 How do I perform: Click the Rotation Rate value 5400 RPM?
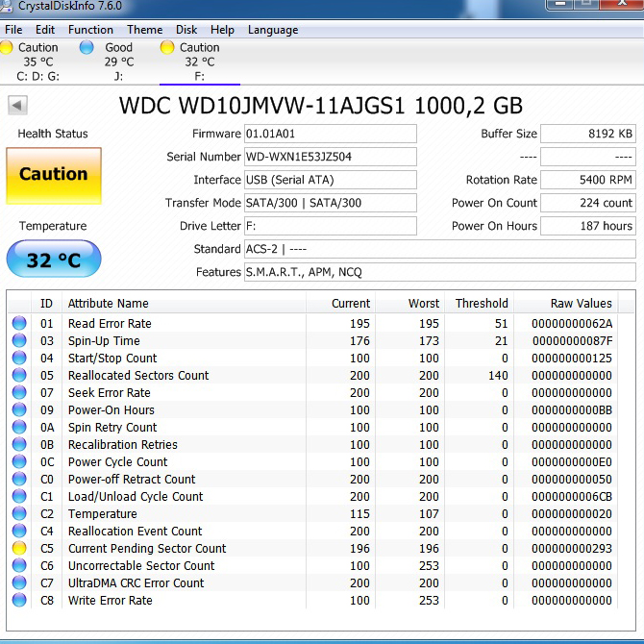(x=588, y=180)
